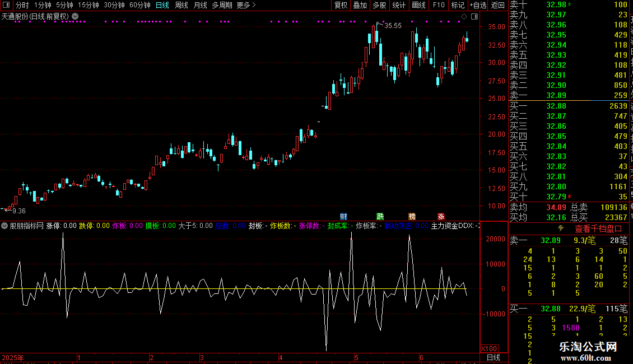
Task: Click the 买均 32.16 value
Action: coord(556,217)
